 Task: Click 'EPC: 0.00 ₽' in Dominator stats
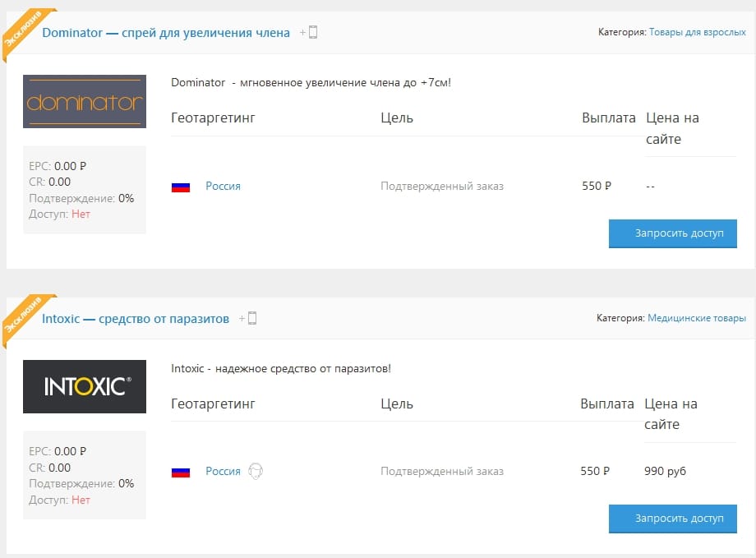58,166
